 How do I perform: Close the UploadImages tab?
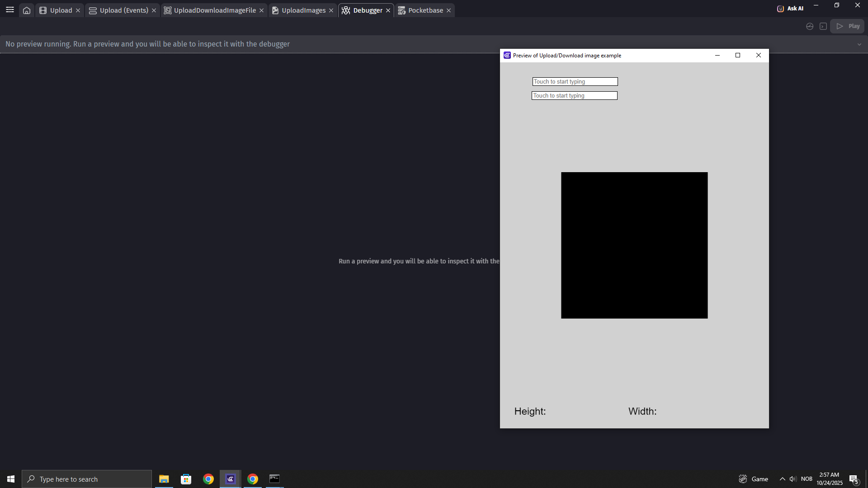pyautogui.click(x=331, y=10)
